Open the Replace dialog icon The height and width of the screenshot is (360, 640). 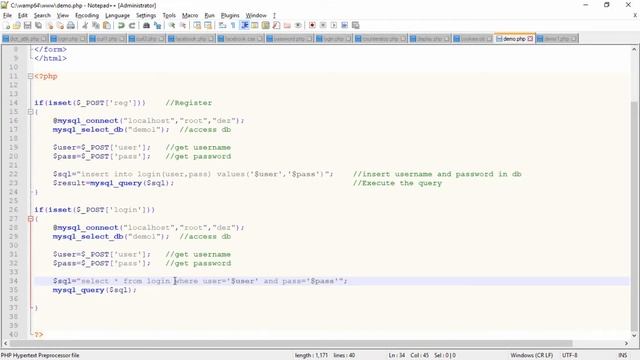[x=157, y=25]
